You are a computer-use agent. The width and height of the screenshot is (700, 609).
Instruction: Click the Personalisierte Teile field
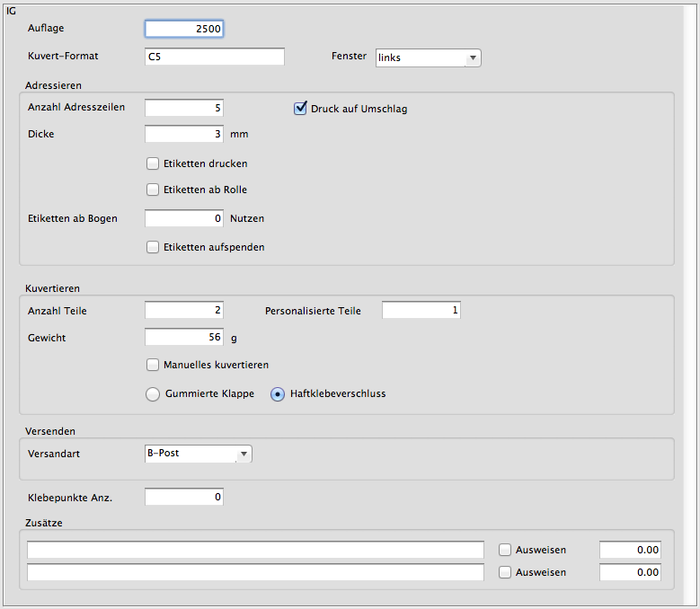(421, 311)
